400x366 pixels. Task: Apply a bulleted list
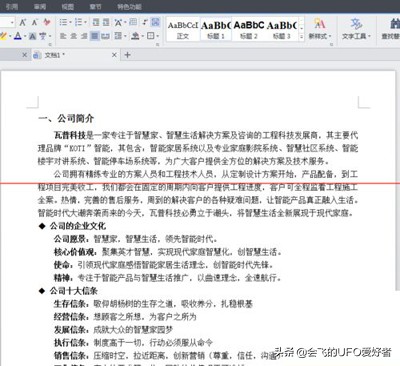coord(62,23)
